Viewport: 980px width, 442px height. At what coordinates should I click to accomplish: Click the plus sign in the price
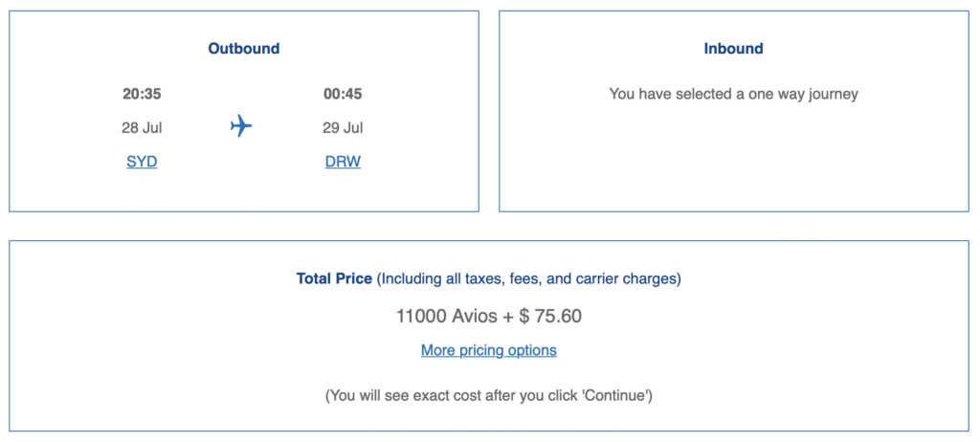pos(507,316)
